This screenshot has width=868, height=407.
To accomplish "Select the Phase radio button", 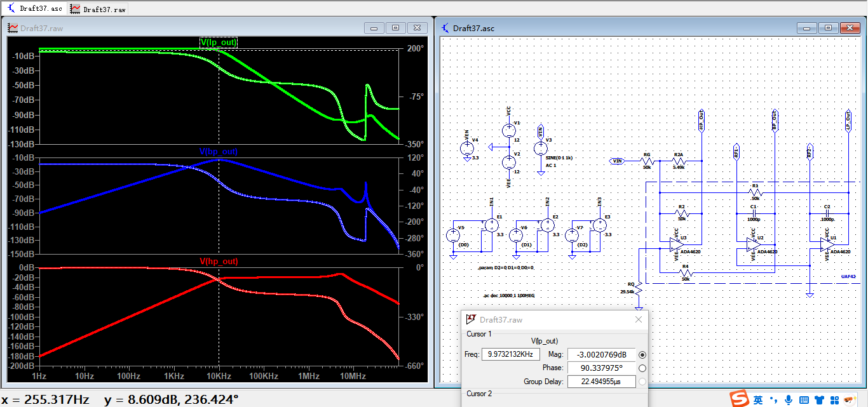I will coord(642,368).
